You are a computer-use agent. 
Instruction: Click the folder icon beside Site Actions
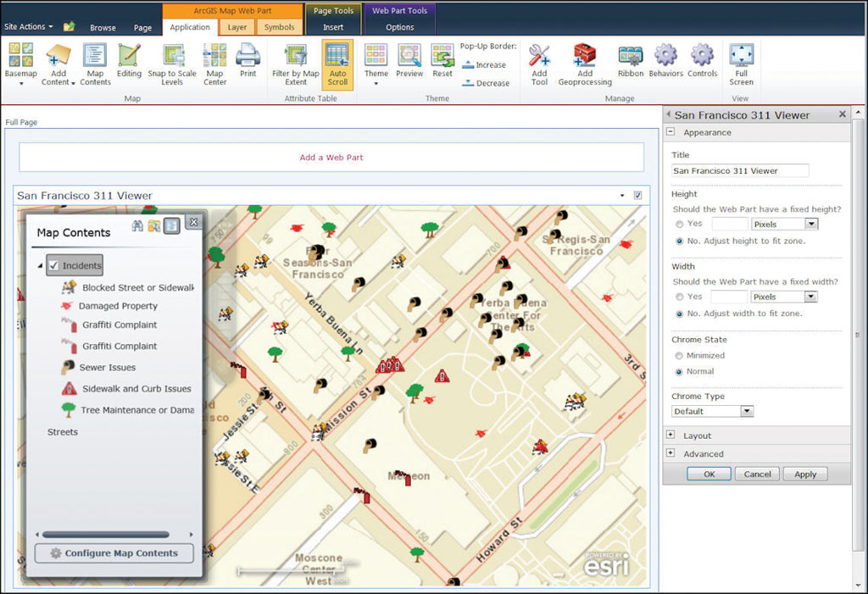(x=69, y=26)
